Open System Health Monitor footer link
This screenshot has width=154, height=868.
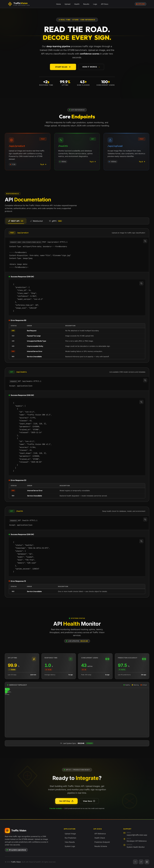[135, 847]
